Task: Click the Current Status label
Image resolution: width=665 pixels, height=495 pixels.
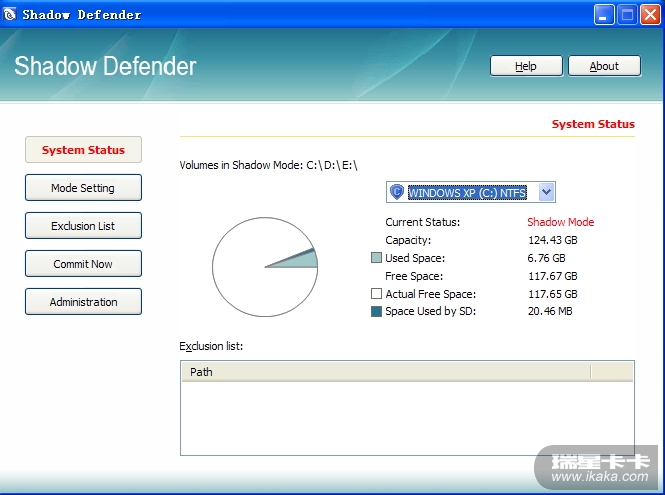Action: tap(422, 222)
